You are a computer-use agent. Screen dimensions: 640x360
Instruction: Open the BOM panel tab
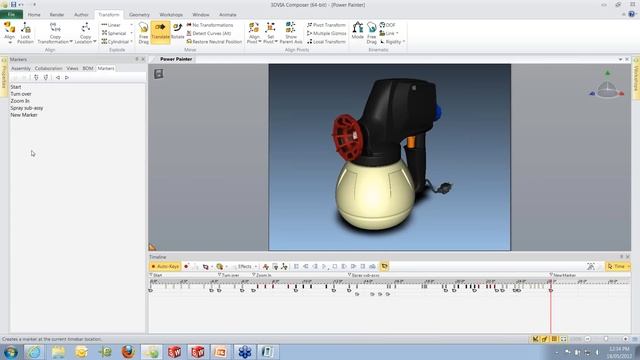tap(88, 69)
